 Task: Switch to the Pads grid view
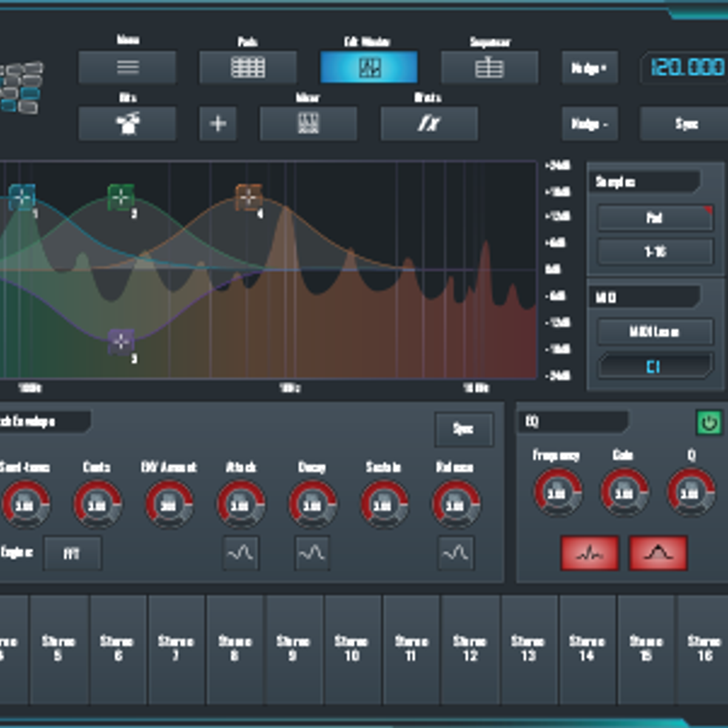point(248,67)
